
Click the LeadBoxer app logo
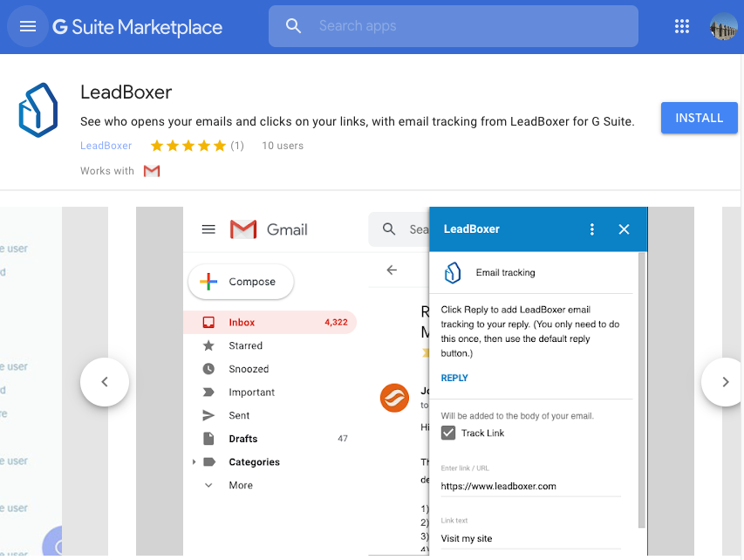click(38, 110)
